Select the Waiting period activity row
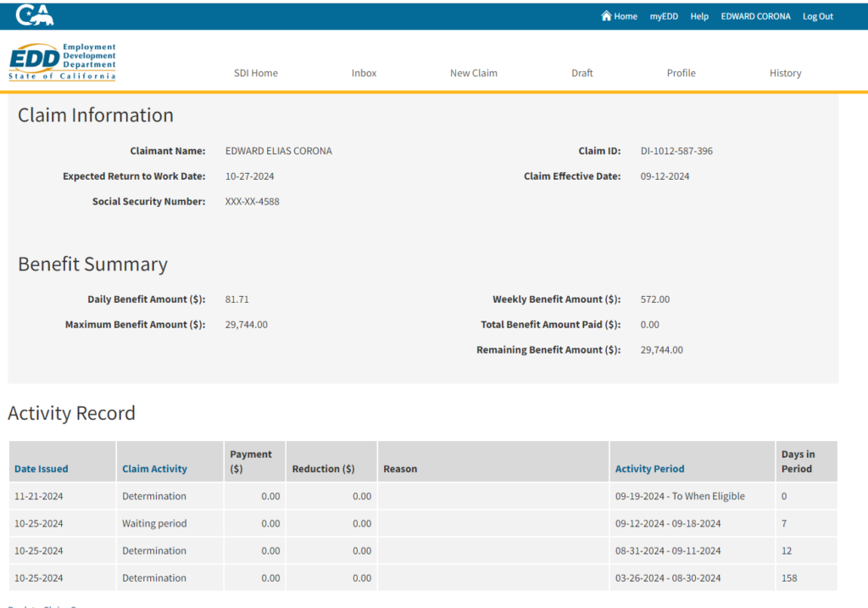Screen dimensions: 868x608 pos(154,524)
